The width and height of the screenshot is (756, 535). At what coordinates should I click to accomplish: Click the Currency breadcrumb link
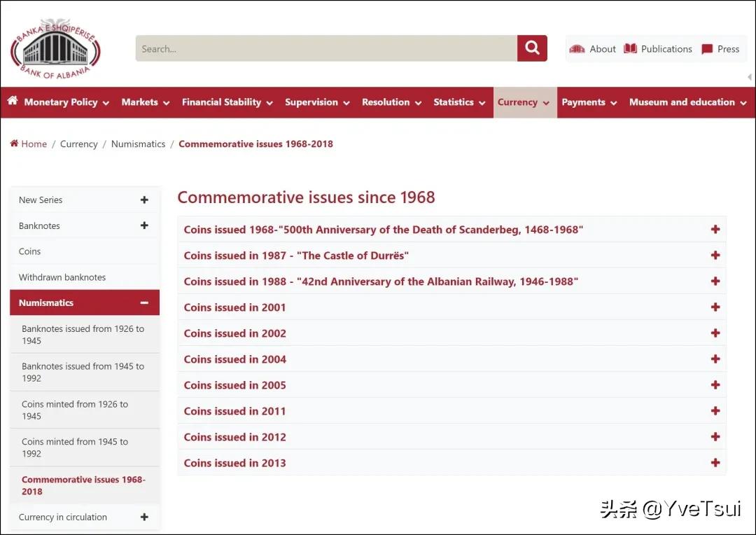point(78,144)
